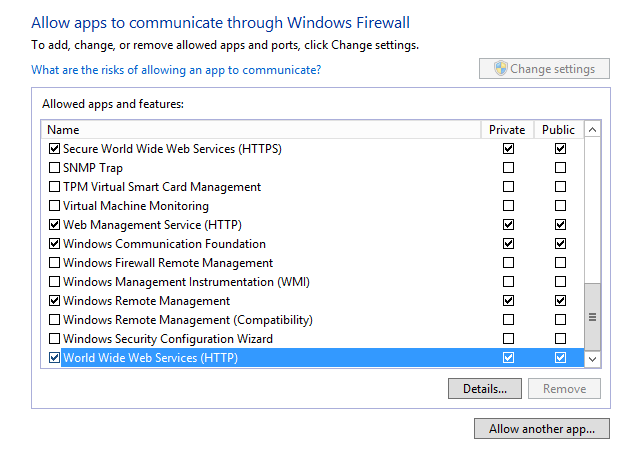Click the list scroll up arrow
Screen dimensions: 639x453
pos(593,130)
